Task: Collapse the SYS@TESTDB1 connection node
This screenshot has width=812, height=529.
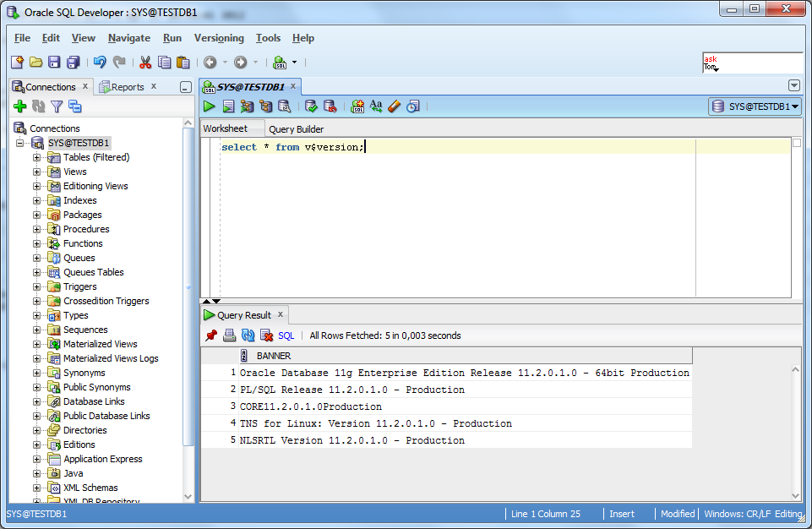Action: (20, 143)
